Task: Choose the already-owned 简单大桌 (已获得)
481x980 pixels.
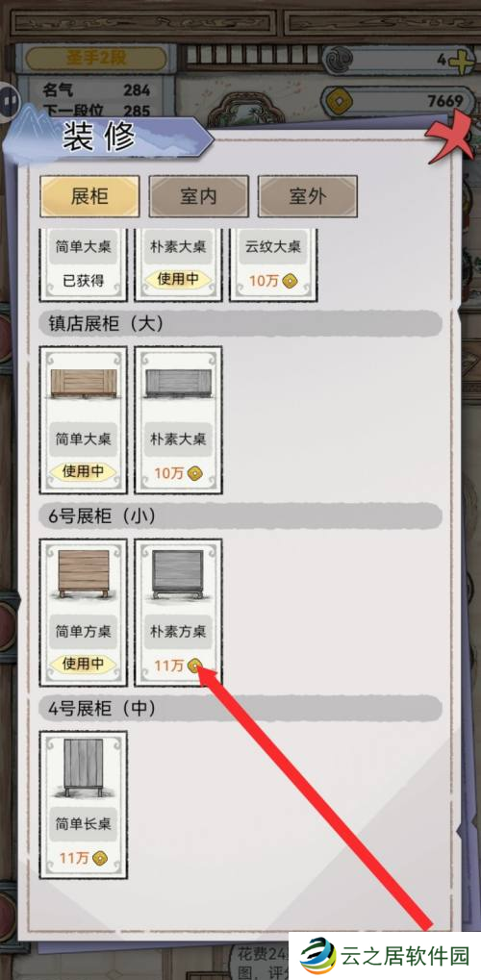Action: (x=83, y=281)
